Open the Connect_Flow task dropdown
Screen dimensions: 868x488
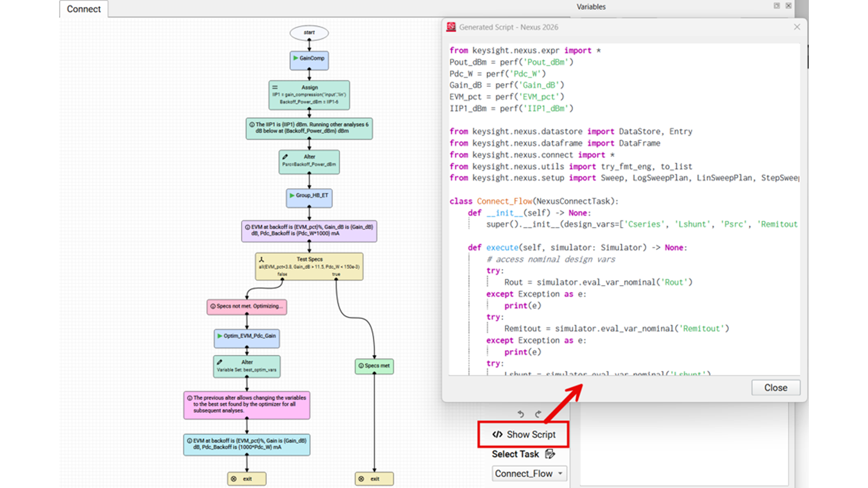coord(529,473)
